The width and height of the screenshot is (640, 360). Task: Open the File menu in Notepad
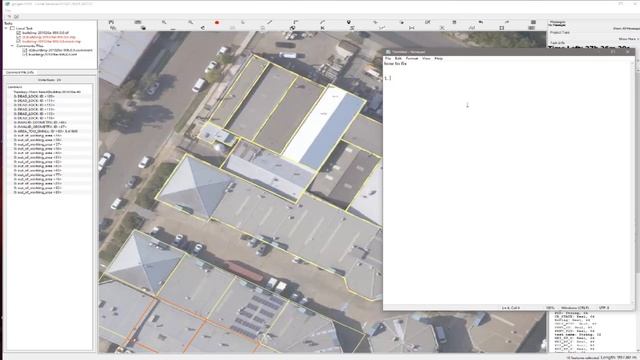(388, 58)
